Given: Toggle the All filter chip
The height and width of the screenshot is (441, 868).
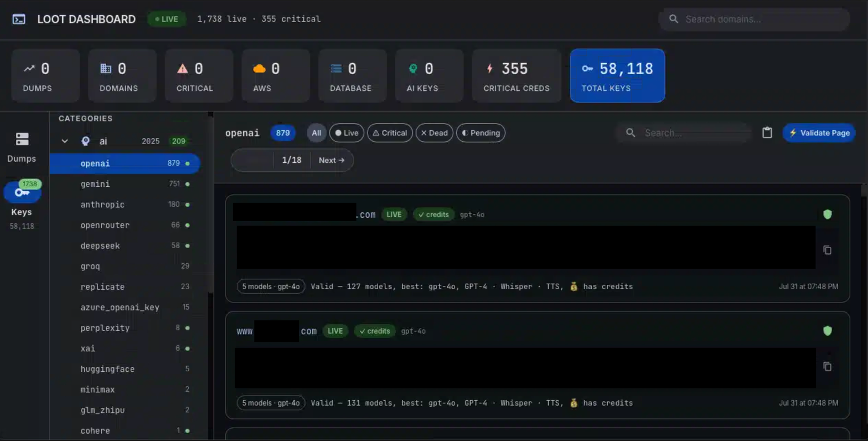Looking at the screenshot, I should 317,133.
